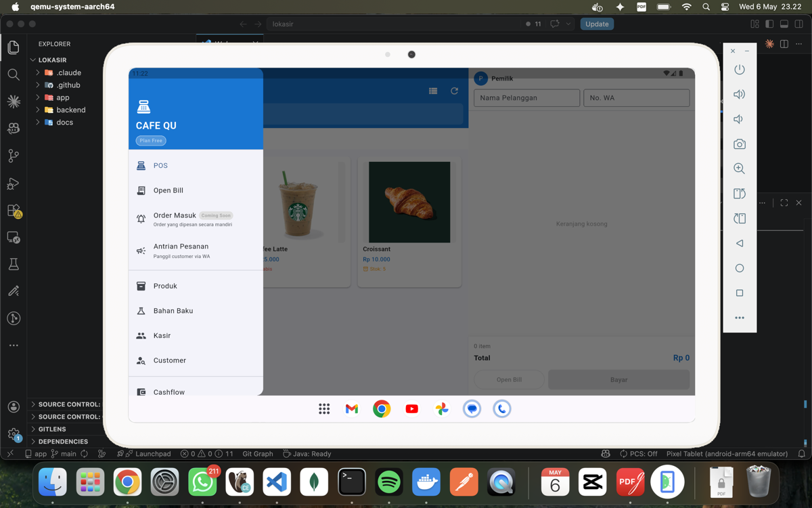Click the emulator power button

coord(740,70)
